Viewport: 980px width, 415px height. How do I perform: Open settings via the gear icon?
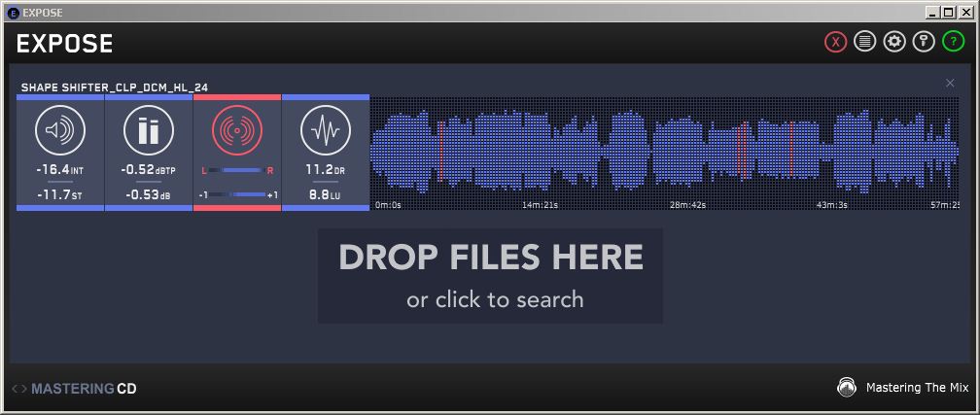pyautogui.click(x=893, y=42)
